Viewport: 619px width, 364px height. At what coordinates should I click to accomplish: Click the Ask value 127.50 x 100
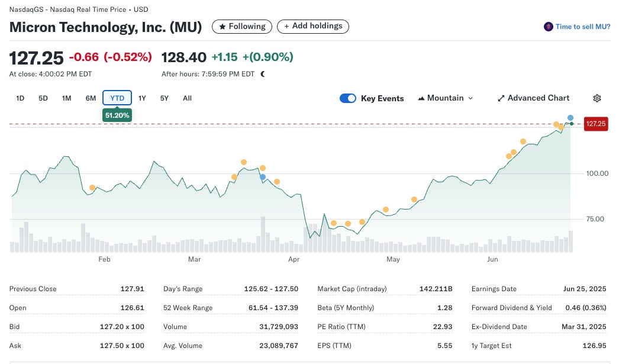pos(122,346)
